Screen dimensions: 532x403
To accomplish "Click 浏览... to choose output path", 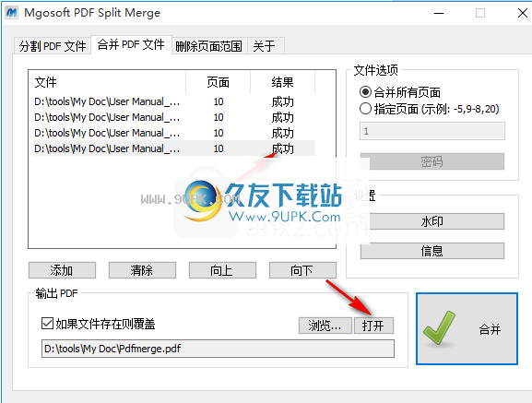I will (x=325, y=326).
